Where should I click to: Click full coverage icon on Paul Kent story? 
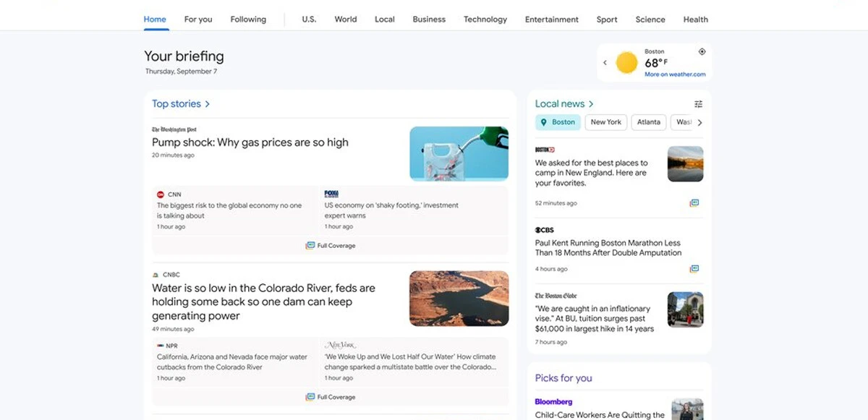[x=694, y=269]
